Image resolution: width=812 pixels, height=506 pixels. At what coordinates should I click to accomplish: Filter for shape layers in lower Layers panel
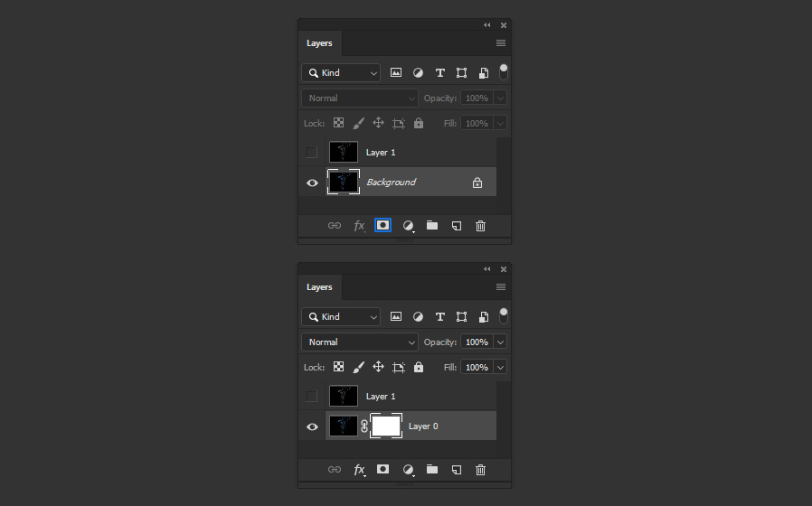coord(461,316)
